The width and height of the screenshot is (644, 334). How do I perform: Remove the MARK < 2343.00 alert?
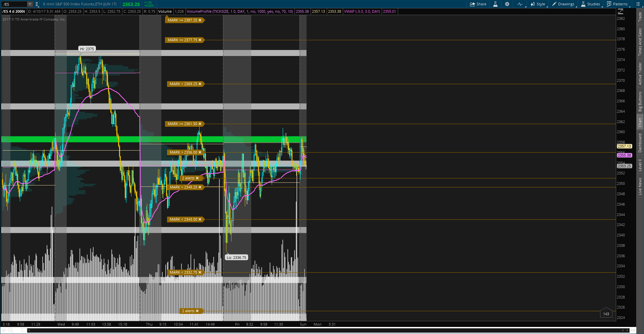[200, 219]
